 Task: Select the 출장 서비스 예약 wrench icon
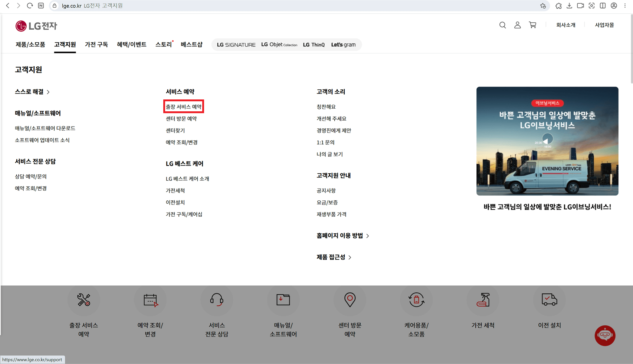[83, 301]
